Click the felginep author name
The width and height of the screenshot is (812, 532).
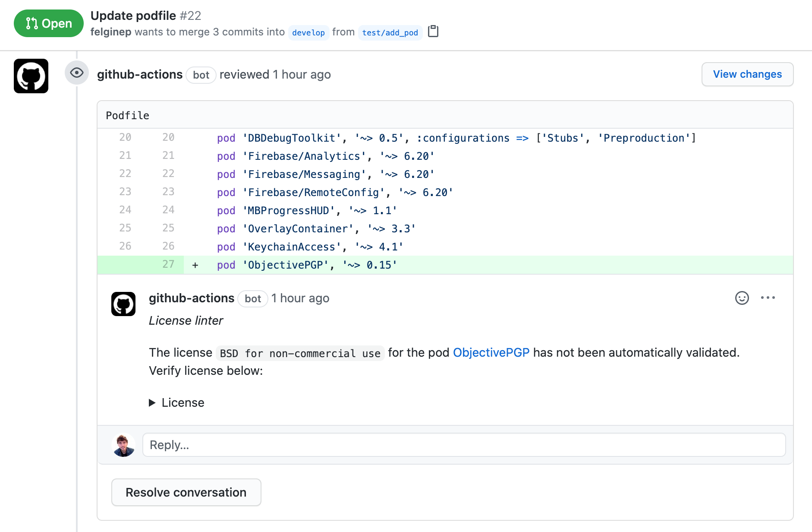tap(111, 32)
